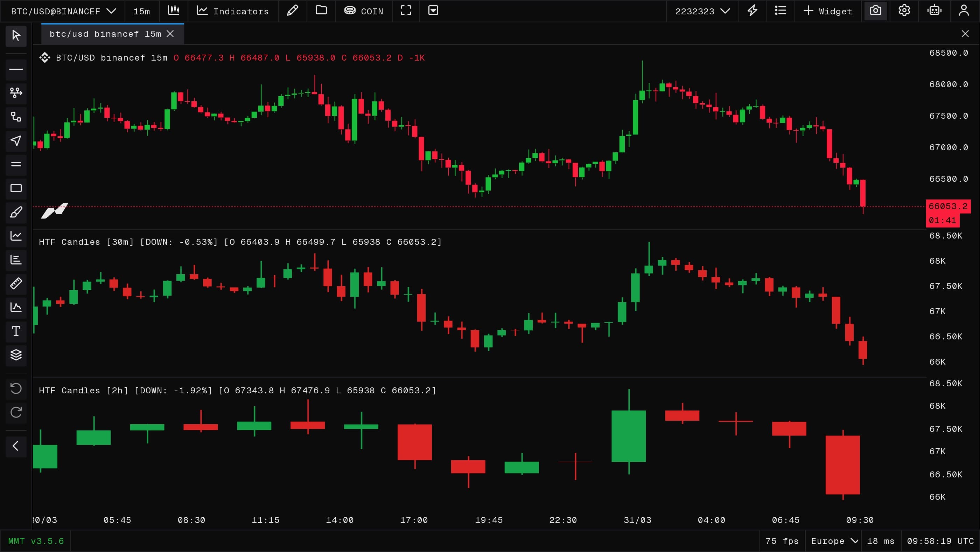Open the robot bot icon
This screenshot has height=552, width=980.
pos(934,11)
